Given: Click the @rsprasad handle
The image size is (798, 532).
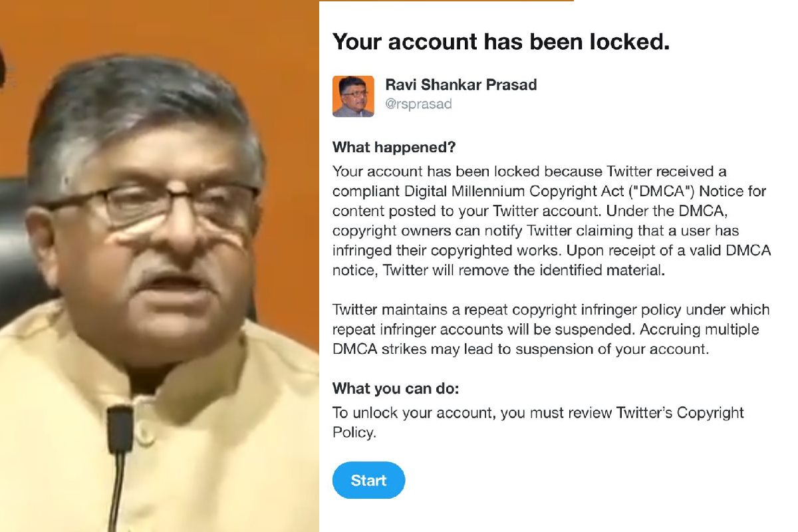Looking at the screenshot, I should click(x=418, y=104).
